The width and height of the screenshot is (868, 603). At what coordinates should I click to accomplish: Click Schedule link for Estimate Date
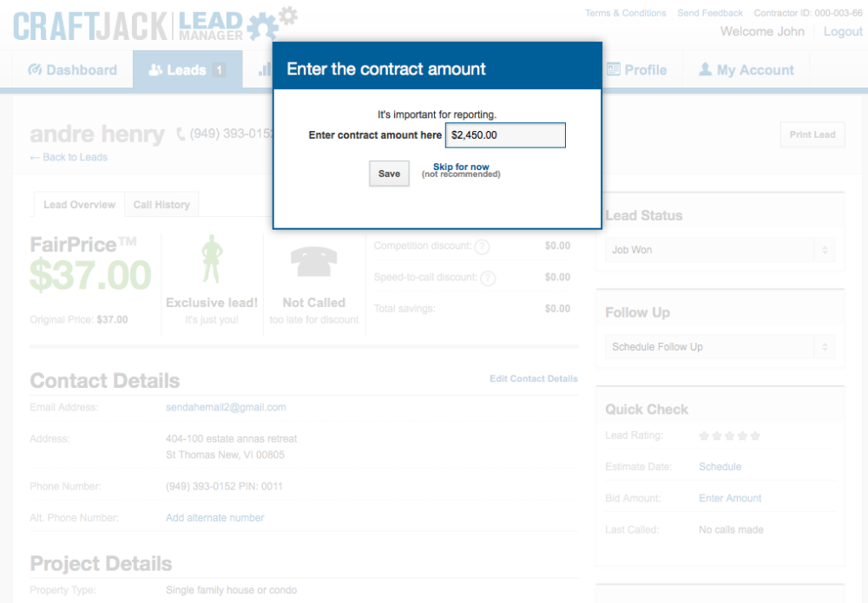pyautogui.click(x=720, y=467)
